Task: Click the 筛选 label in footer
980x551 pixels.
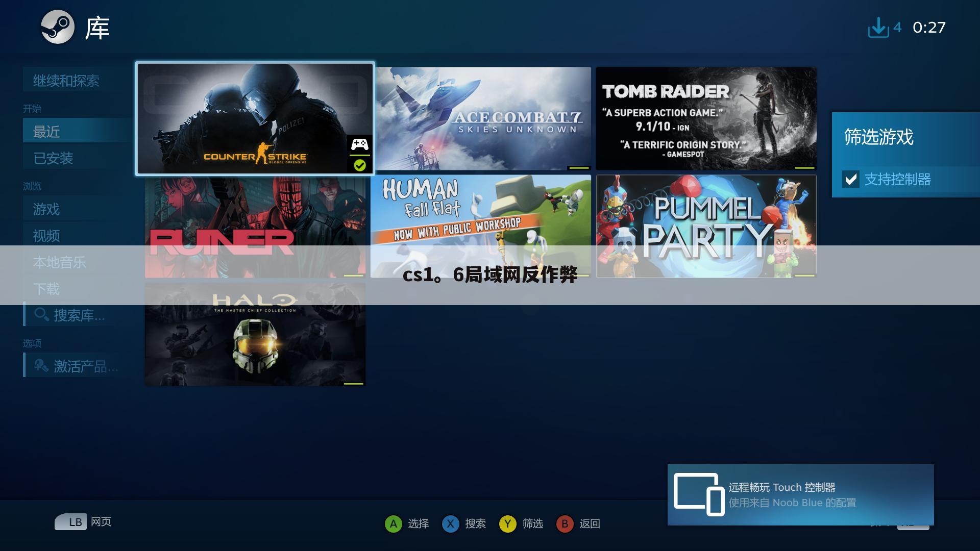Action: (x=533, y=523)
